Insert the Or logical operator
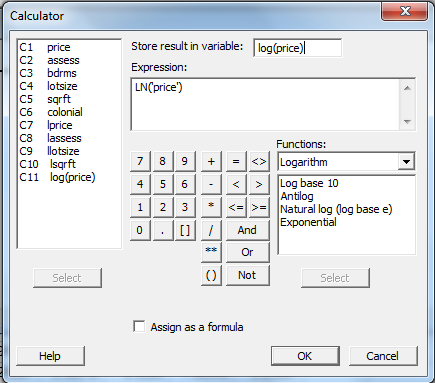The image size is (435, 383). [x=248, y=252]
